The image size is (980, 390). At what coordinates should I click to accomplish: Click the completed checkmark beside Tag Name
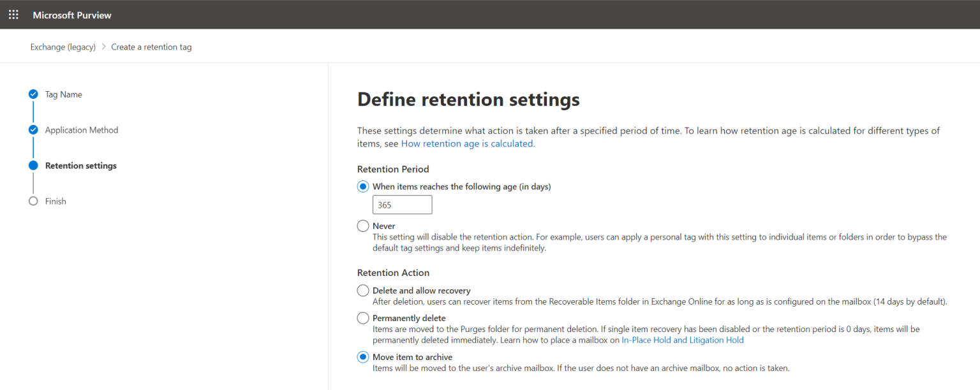tap(33, 94)
